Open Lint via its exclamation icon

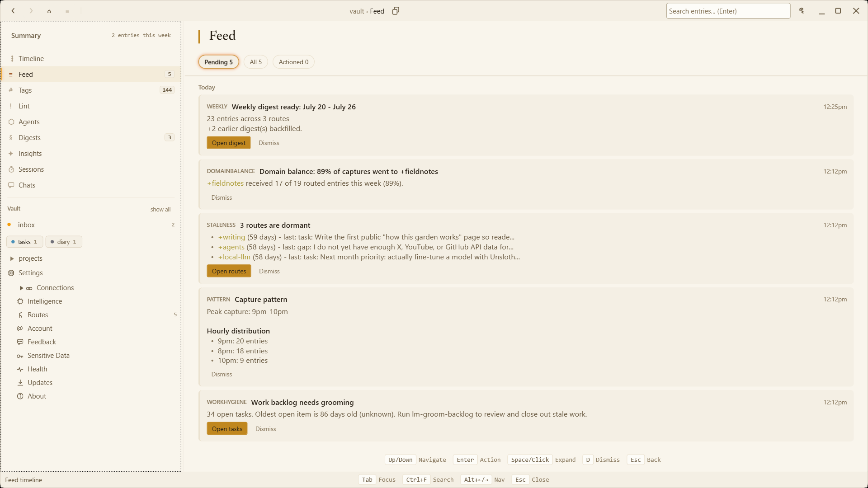[x=11, y=106]
